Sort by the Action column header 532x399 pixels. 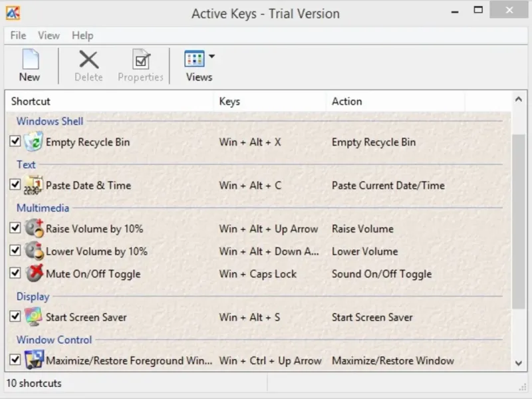pyautogui.click(x=395, y=101)
